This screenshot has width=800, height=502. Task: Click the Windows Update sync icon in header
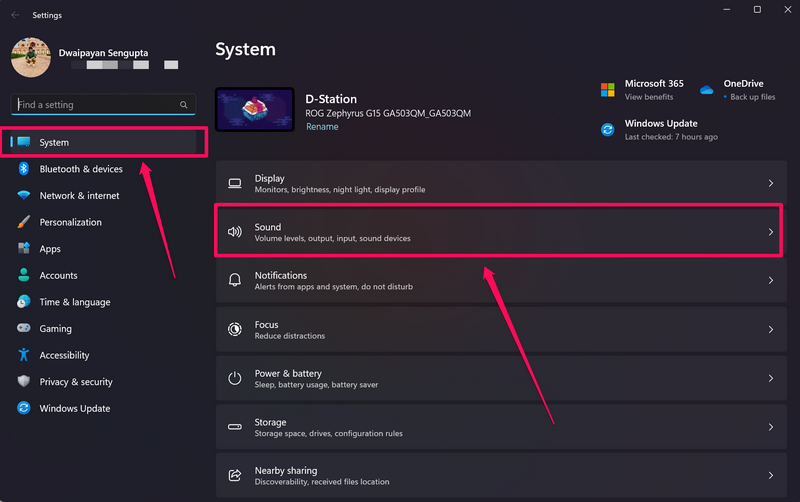click(x=607, y=130)
